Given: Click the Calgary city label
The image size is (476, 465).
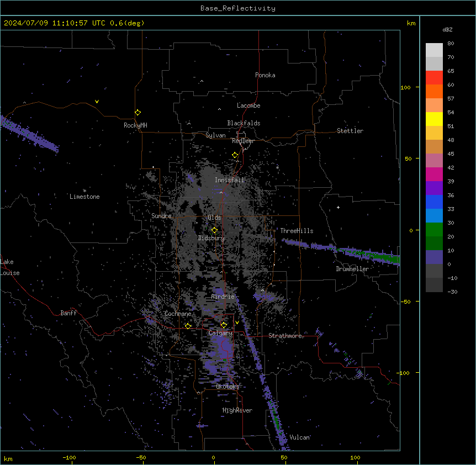Looking at the screenshot, I should [x=220, y=333].
